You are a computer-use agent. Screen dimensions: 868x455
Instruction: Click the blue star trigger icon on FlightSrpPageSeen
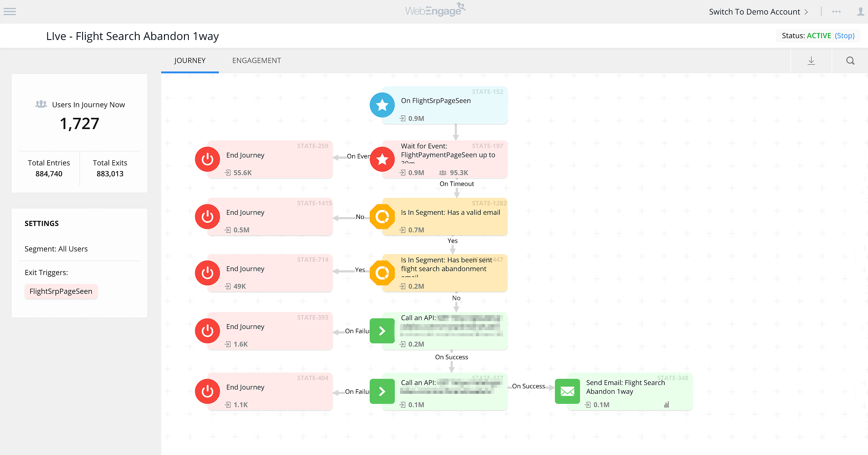[382, 105]
